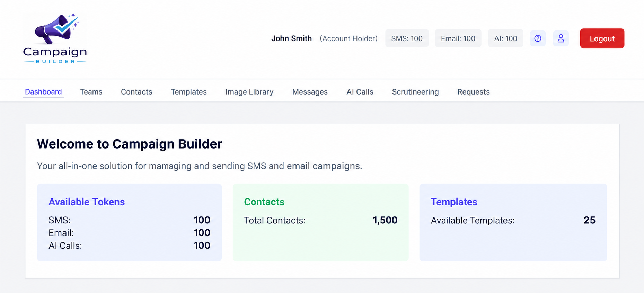This screenshot has height=293, width=644.
Task: Click the SMS: row label in Available Tokens
Action: pyautogui.click(x=60, y=220)
